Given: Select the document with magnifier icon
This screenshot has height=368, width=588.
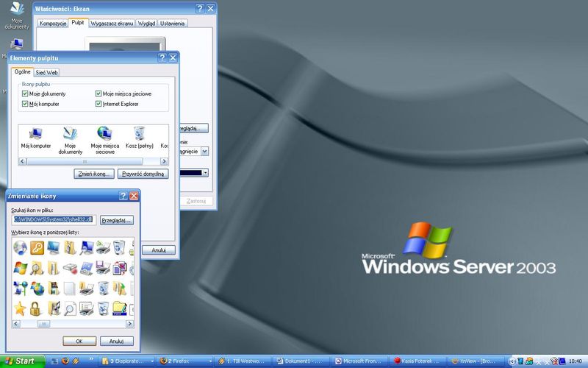Looking at the screenshot, I should pyautogui.click(x=70, y=308).
